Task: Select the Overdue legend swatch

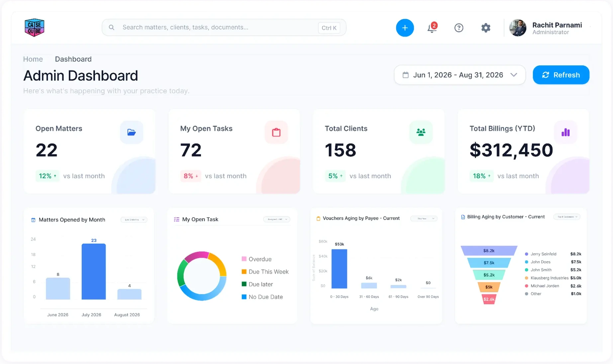Action: pos(244,259)
